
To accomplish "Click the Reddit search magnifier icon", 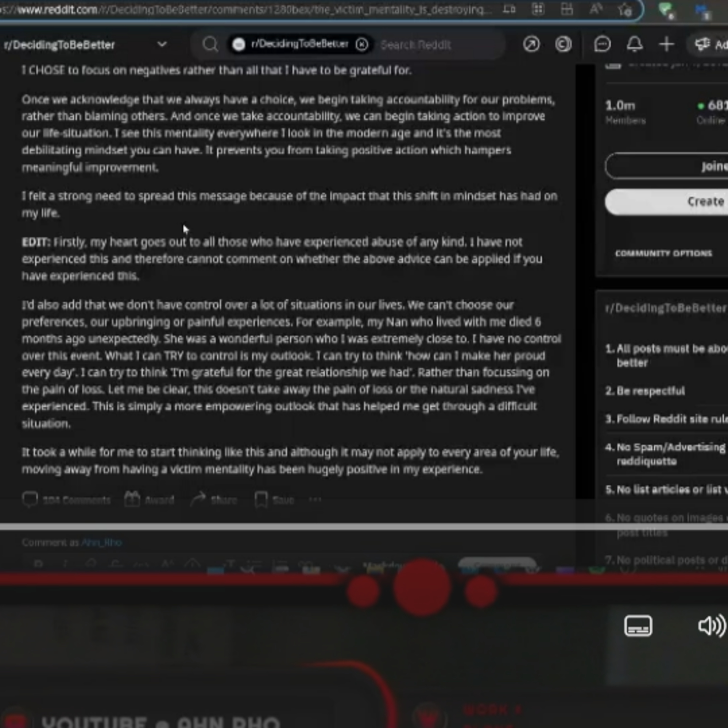I will (210, 44).
